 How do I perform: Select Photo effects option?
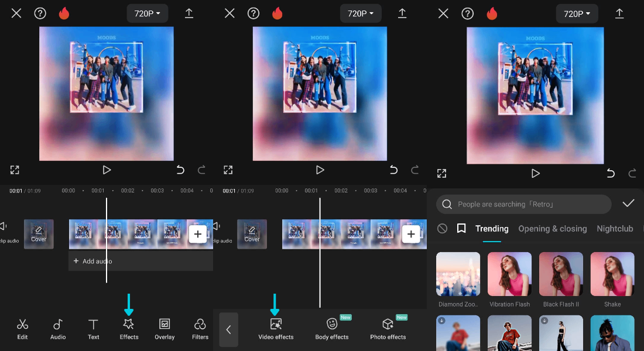coord(388,329)
